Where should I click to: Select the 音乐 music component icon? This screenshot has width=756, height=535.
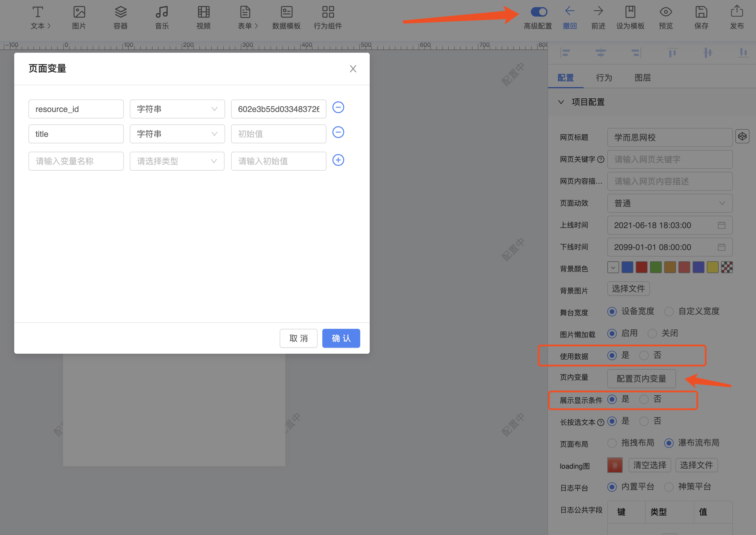(162, 12)
